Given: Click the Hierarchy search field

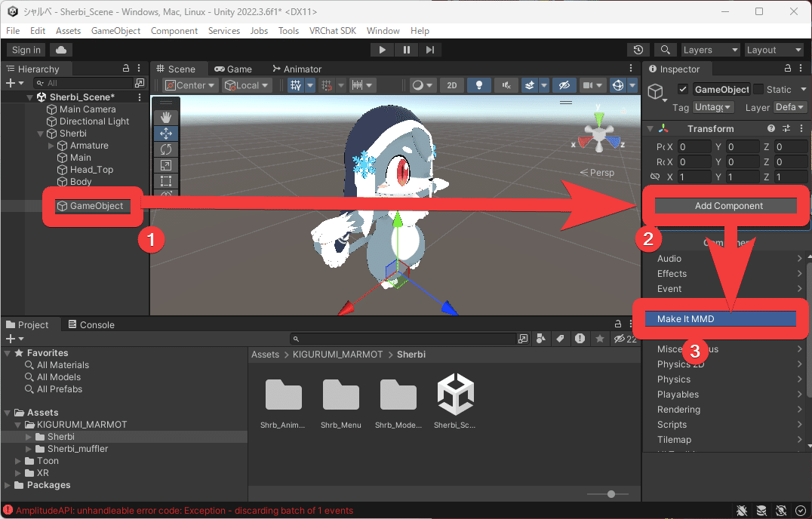Looking at the screenshot, I should [83, 83].
